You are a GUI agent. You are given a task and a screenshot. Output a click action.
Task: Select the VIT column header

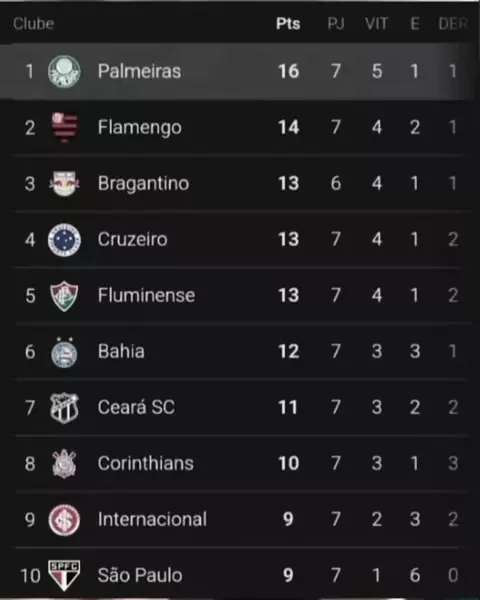click(376, 24)
